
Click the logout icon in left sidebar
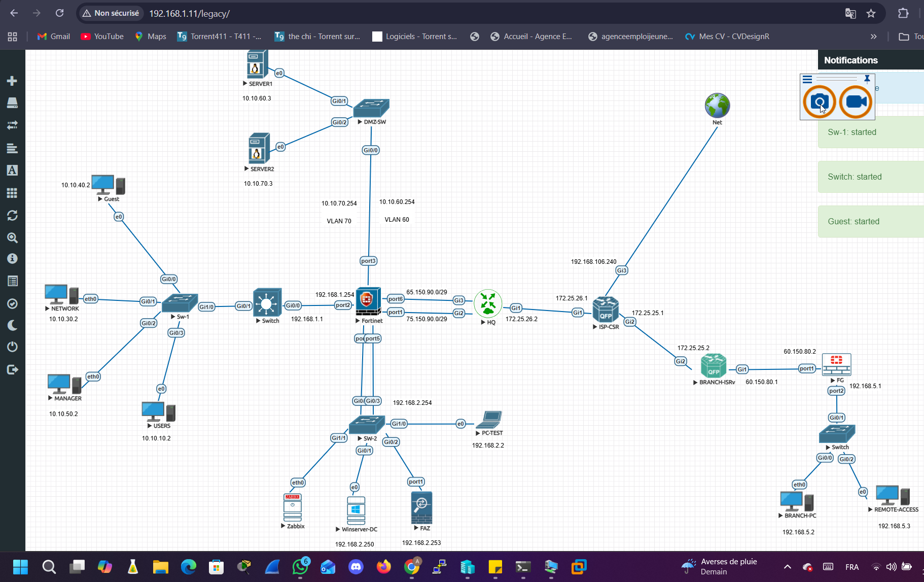click(x=12, y=369)
